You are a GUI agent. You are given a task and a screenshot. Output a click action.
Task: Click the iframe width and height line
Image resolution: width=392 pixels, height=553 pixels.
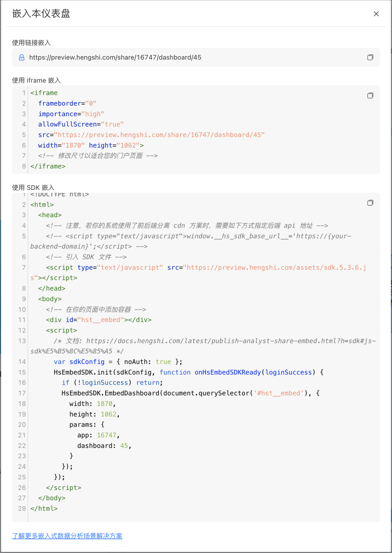click(91, 145)
